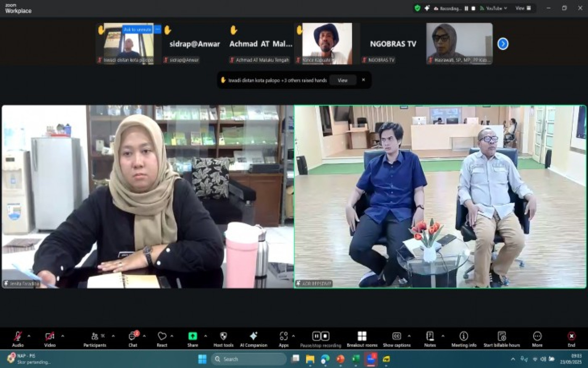The width and height of the screenshot is (588, 368).
Task: Click the red End meeting button
Action: 571,339
